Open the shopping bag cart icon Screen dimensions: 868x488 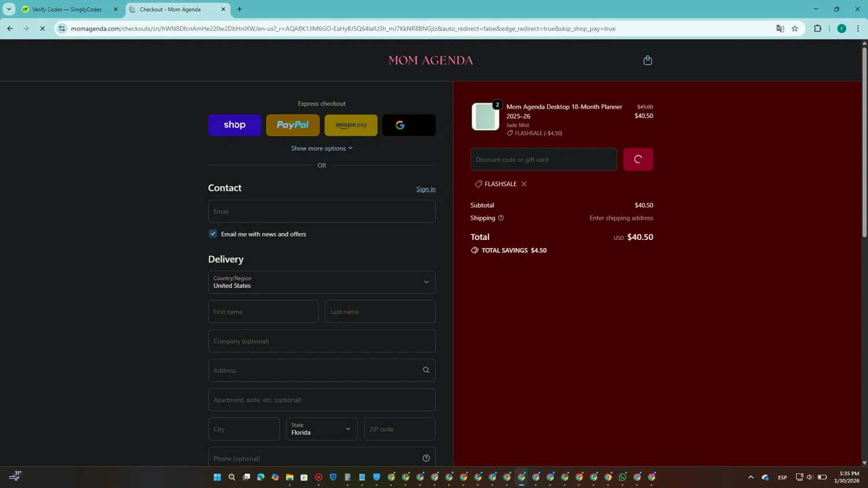(x=648, y=60)
